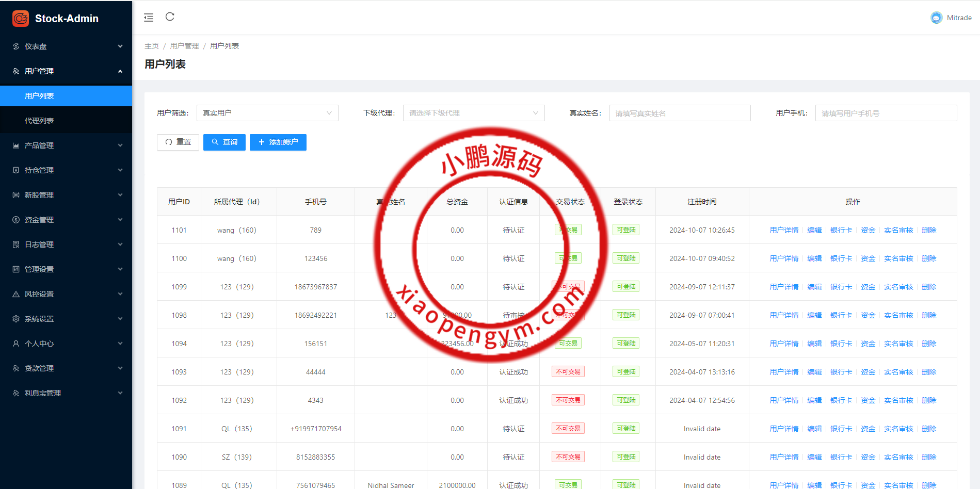Select 代理列表 in the sidebar
980x489 pixels.
click(x=39, y=121)
